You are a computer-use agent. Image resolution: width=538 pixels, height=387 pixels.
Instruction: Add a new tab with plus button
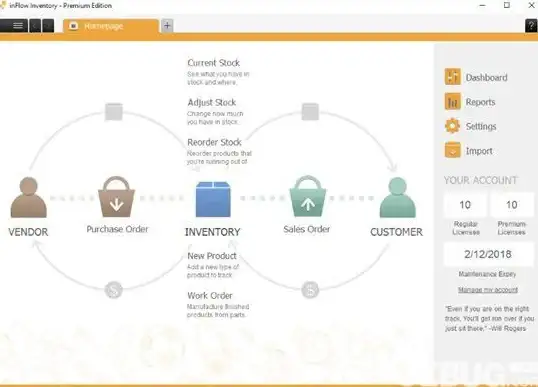[x=167, y=25]
